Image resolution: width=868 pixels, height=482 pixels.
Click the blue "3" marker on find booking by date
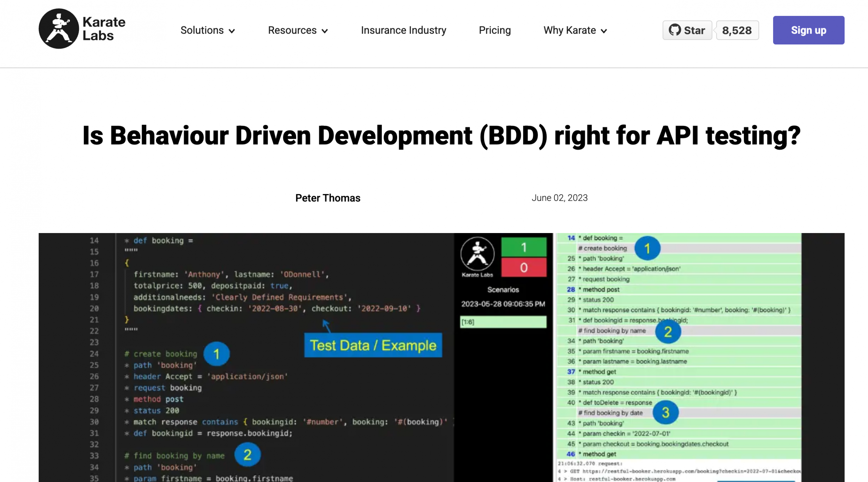coord(665,413)
